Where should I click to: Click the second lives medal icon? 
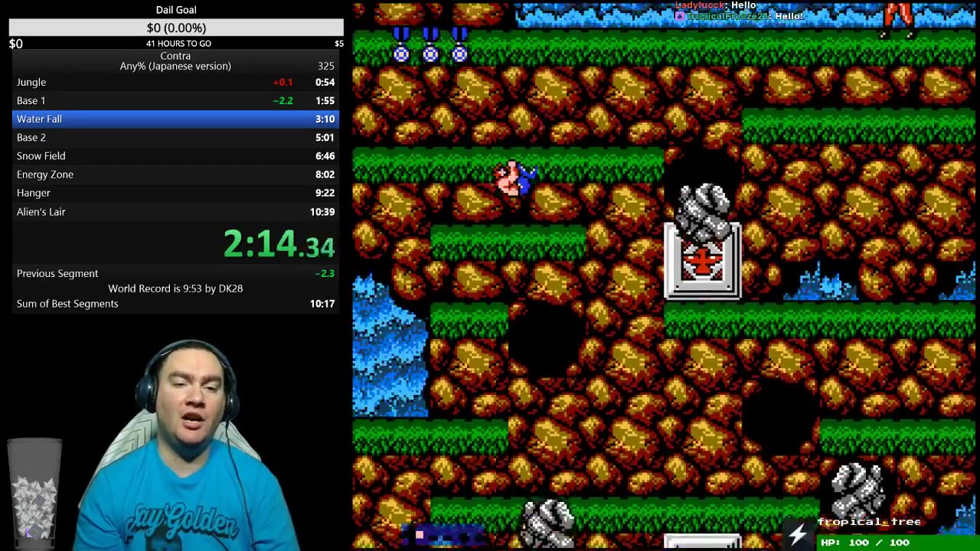[x=430, y=44]
